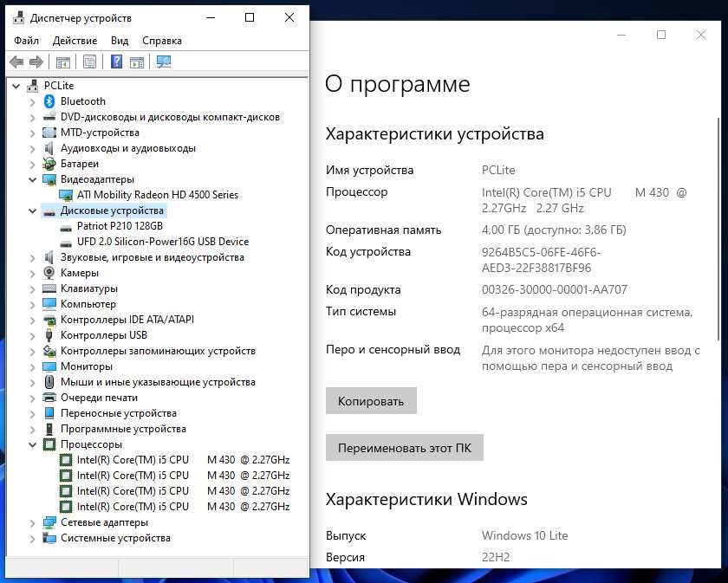The height and width of the screenshot is (583, 728).
Task: Click the blue question mark Help toolbar icon
Action: point(116,62)
